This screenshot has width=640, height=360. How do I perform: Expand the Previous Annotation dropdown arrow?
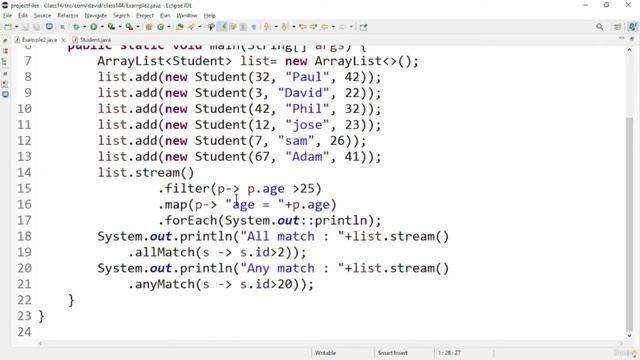(293, 27)
